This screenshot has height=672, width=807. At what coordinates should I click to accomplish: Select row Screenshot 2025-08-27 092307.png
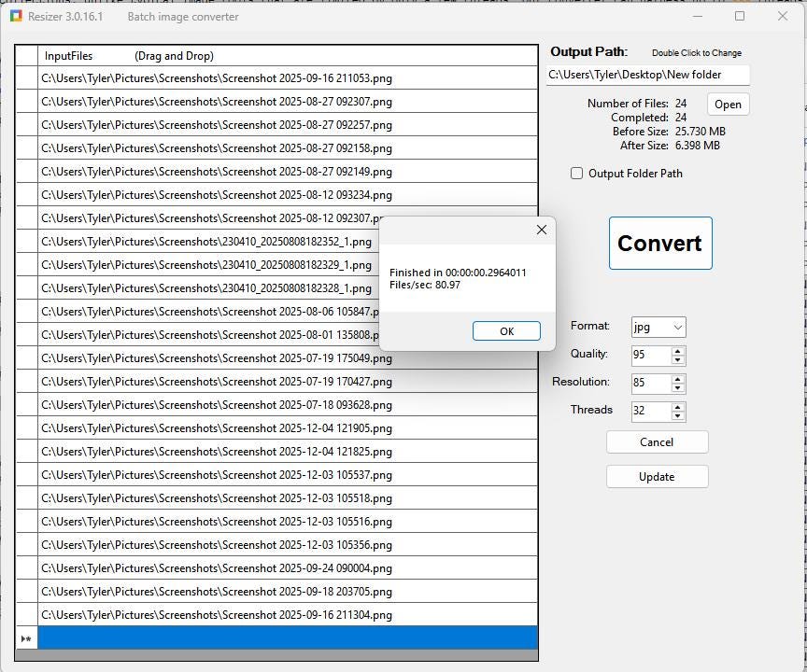288,102
